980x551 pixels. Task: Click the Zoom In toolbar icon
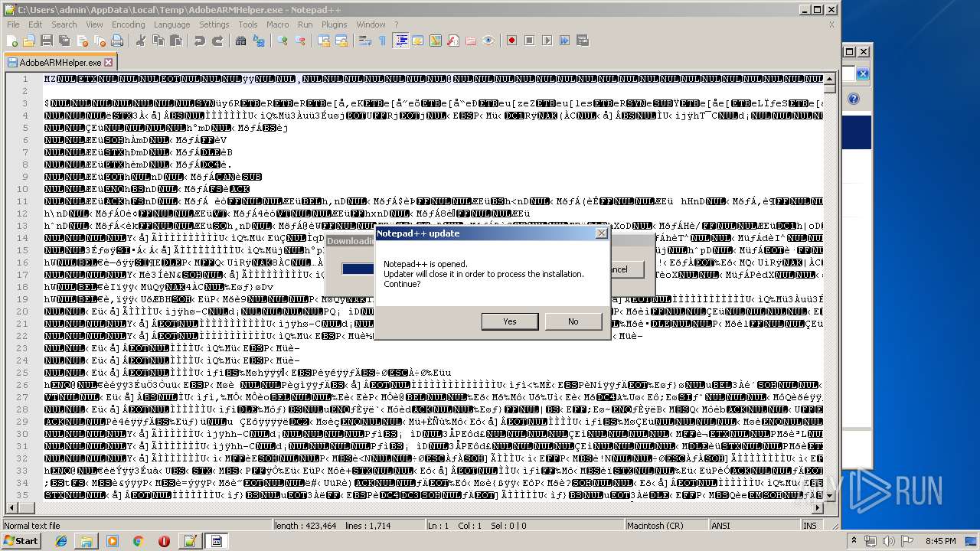pyautogui.click(x=283, y=41)
